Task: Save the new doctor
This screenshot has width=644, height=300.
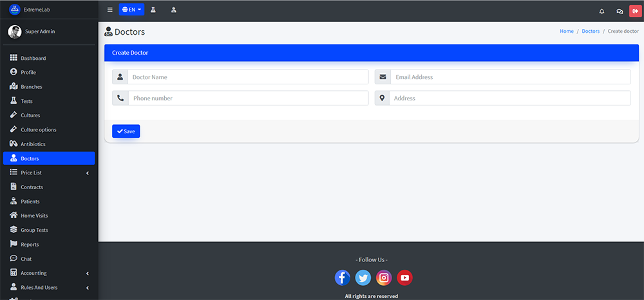Action: [126, 131]
